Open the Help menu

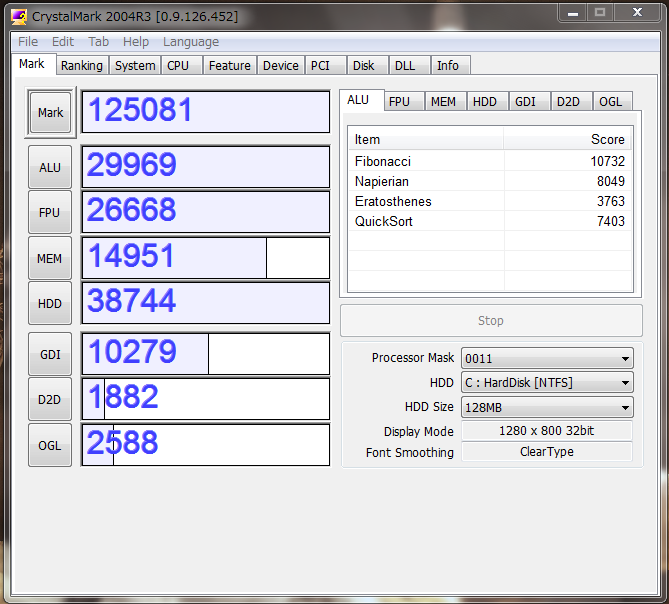[136, 42]
